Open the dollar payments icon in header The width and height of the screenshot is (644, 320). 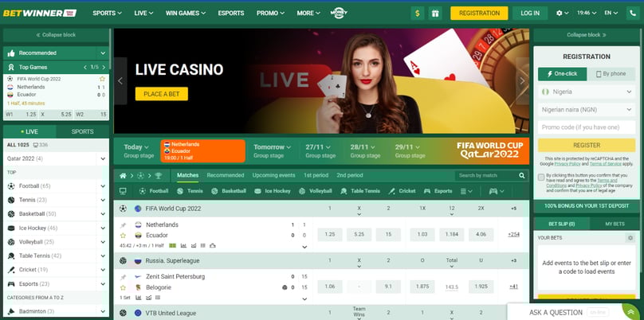[418, 13]
